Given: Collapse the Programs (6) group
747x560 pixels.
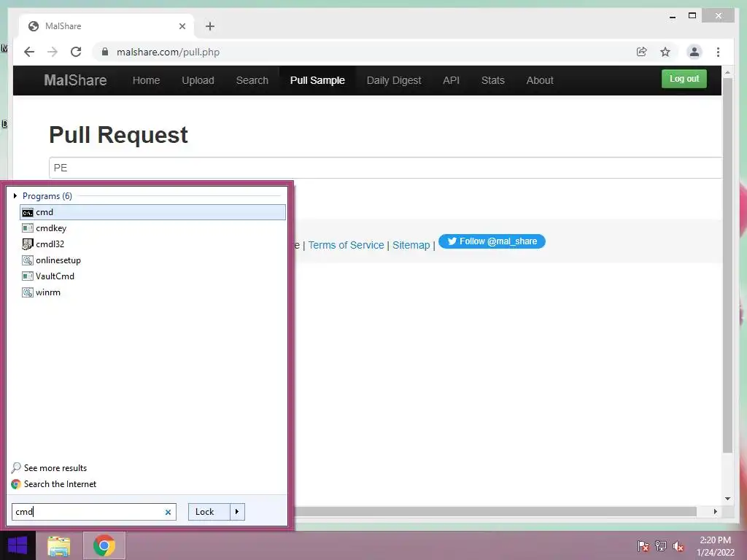Looking at the screenshot, I should click(15, 195).
